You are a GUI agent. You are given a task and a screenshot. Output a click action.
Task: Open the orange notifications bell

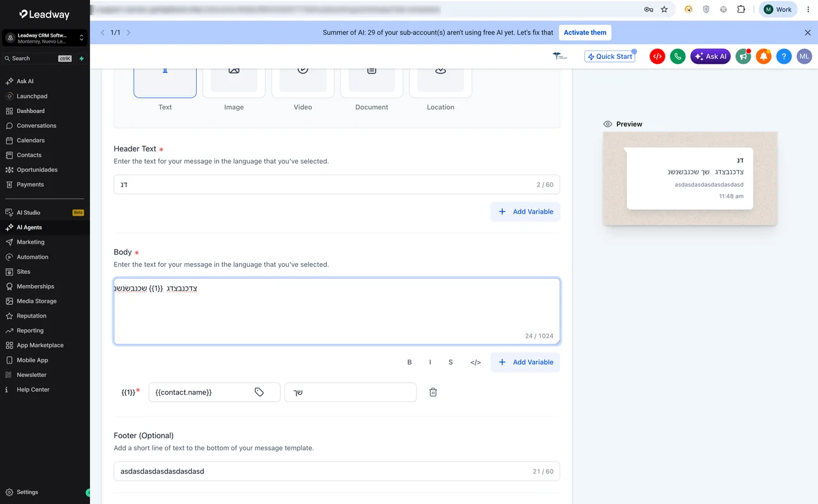point(763,56)
